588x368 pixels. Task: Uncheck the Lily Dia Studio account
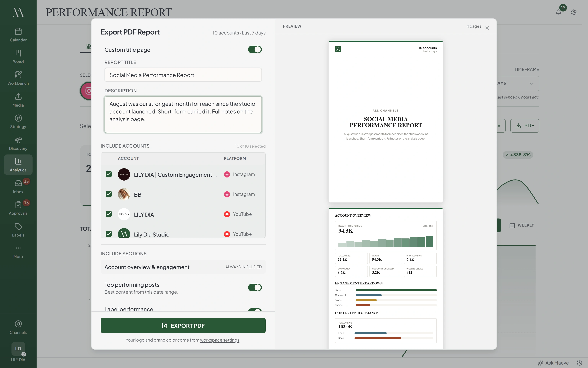click(109, 234)
